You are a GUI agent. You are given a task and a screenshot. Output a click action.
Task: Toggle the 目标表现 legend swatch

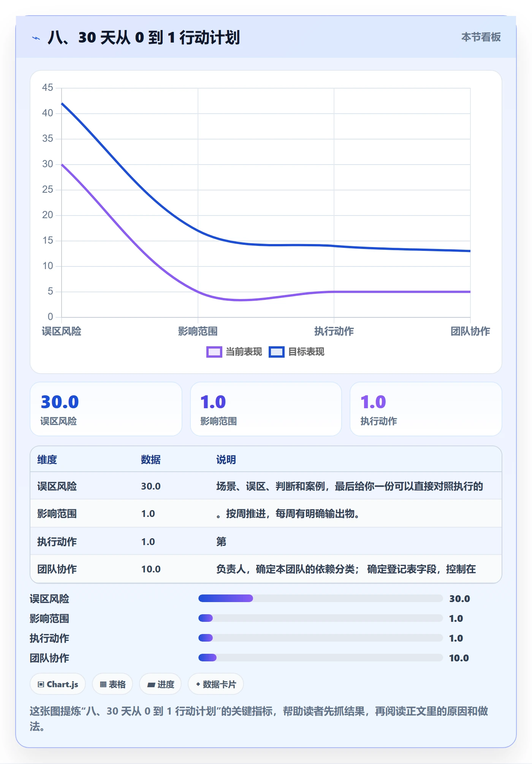click(277, 352)
